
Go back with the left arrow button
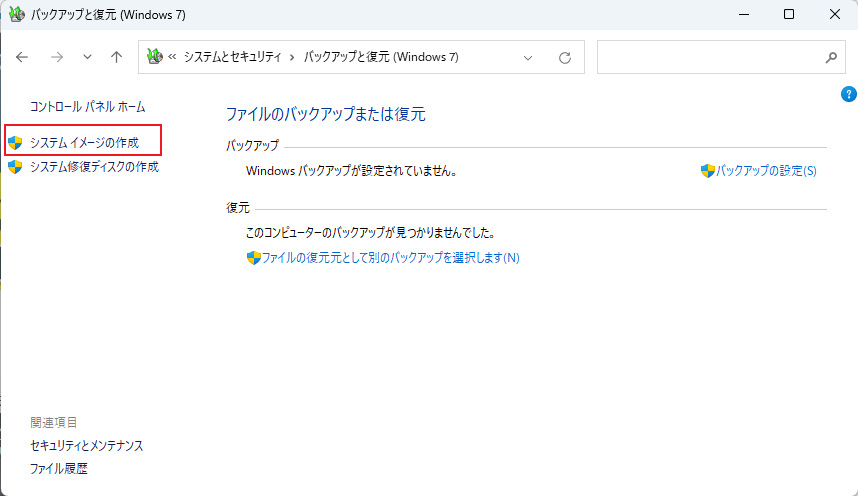tap(22, 57)
